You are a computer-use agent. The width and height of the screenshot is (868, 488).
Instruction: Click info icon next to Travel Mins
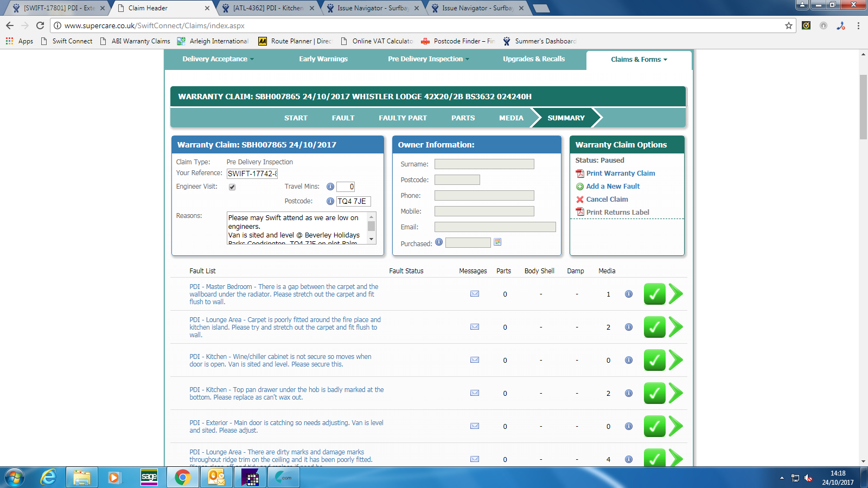(x=330, y=187)
